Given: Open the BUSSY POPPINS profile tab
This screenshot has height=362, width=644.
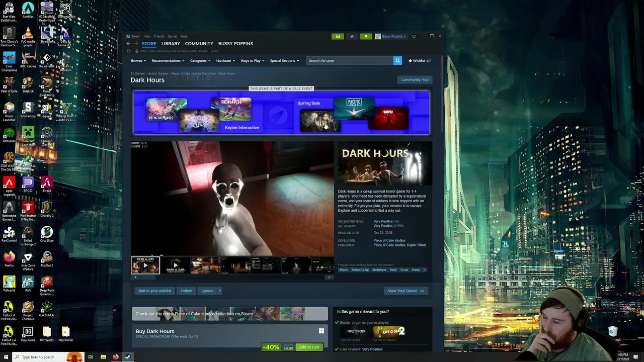Looking at the screenshot, I should coord(235,44).
